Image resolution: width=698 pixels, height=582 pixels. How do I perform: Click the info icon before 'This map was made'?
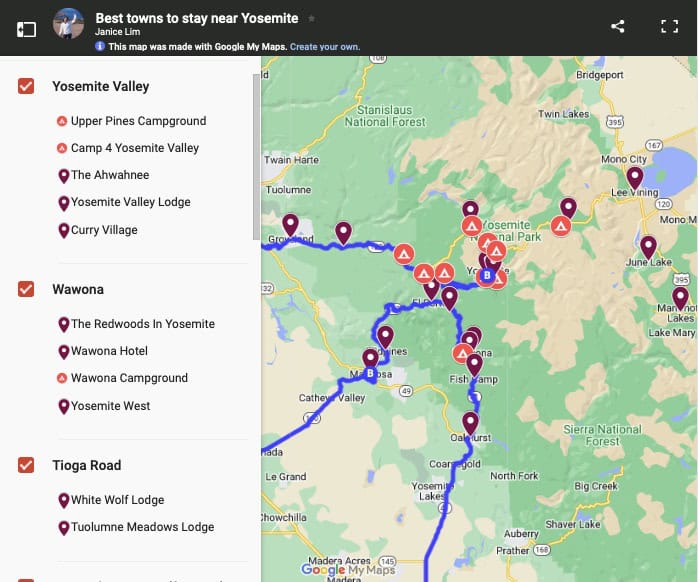(100, 46)
